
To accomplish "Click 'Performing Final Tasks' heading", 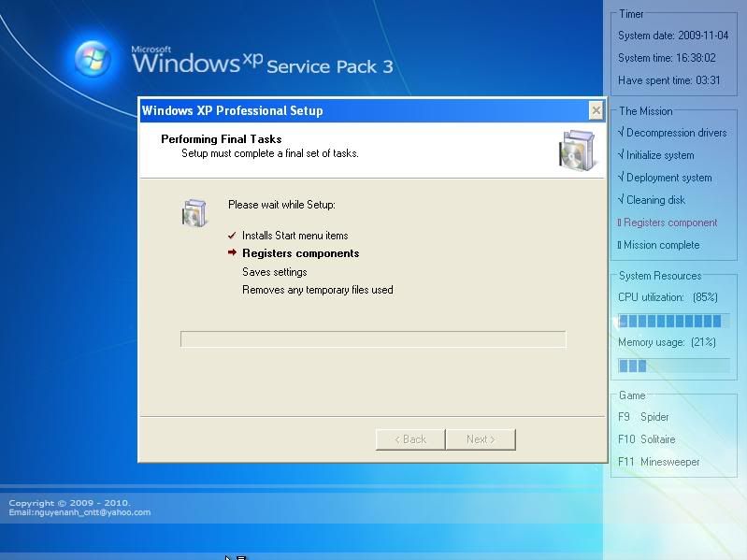I will click(x=221, y=139).
